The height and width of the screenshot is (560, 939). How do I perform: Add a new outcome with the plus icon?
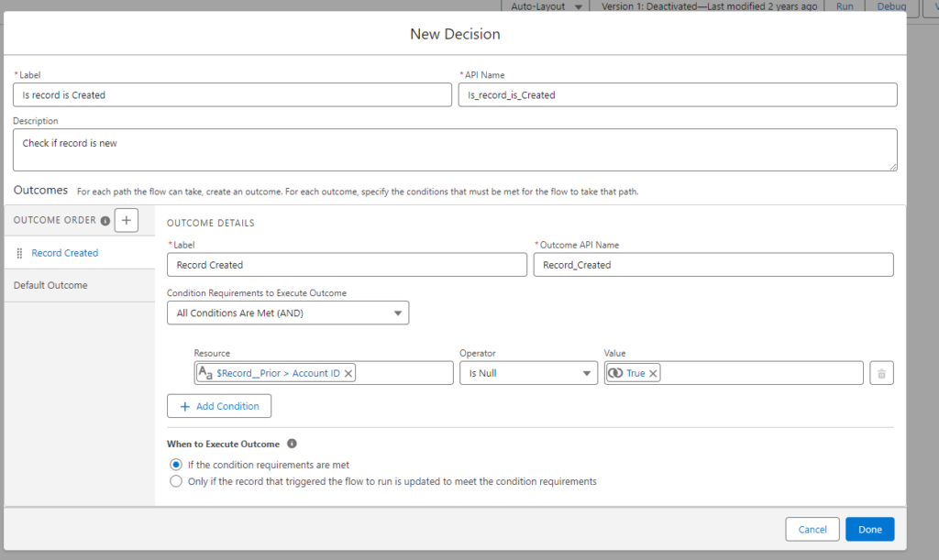tap(126, 220)
